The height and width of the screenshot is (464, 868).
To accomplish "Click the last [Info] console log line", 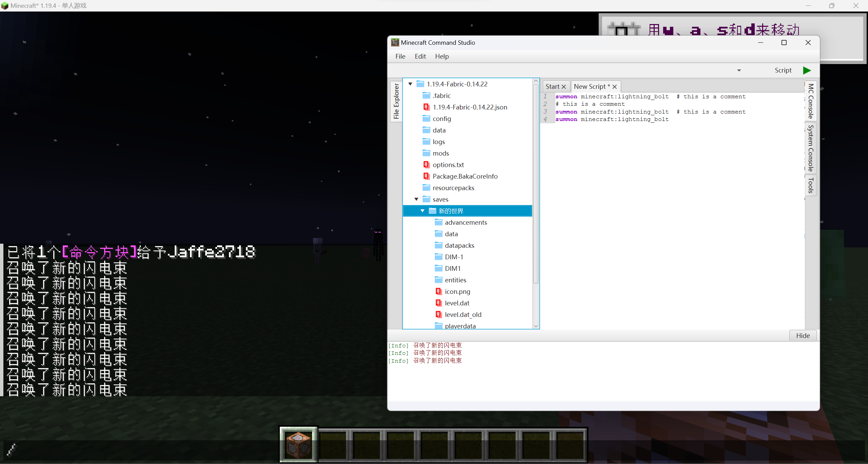I will click(425, 361).
